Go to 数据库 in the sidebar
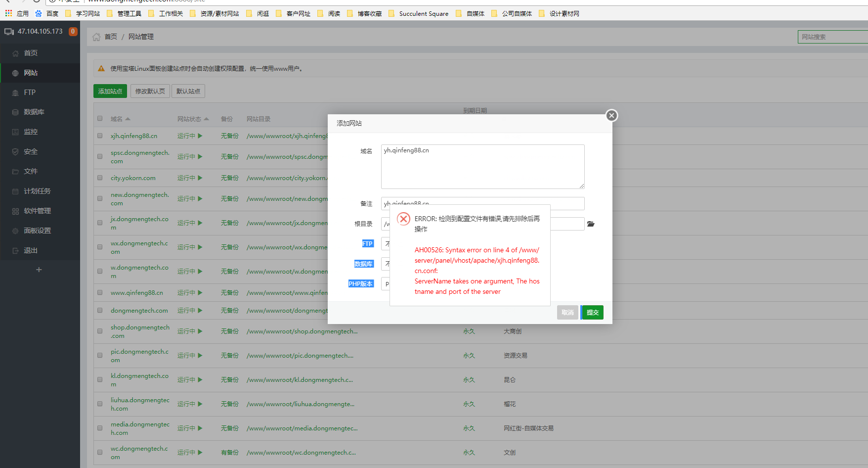Screen dimensions: 868x468 click(x=34, y=112)
